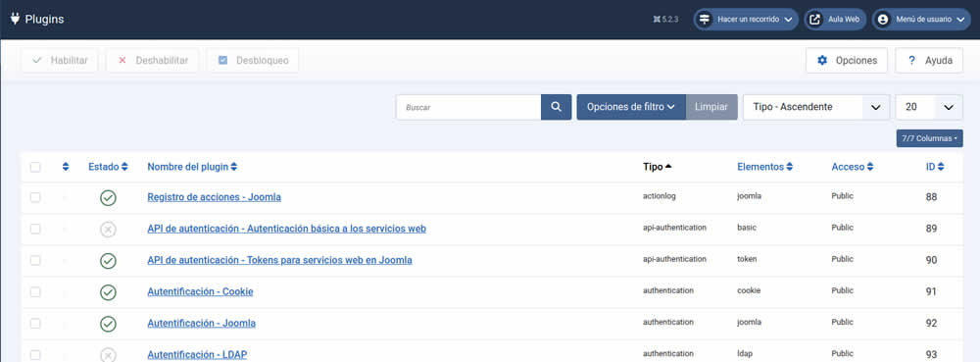Toggle status icon of Autentificación - LDAP
Image resolution: width=980 pixels, height=362 pixels.
coord(108,354)
